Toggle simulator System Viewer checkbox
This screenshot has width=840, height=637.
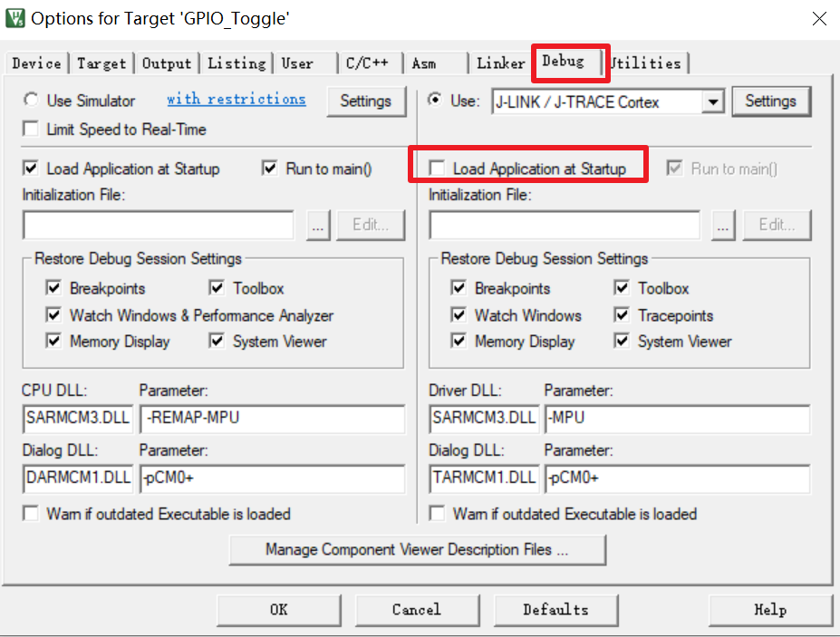[x=217, y=341]
